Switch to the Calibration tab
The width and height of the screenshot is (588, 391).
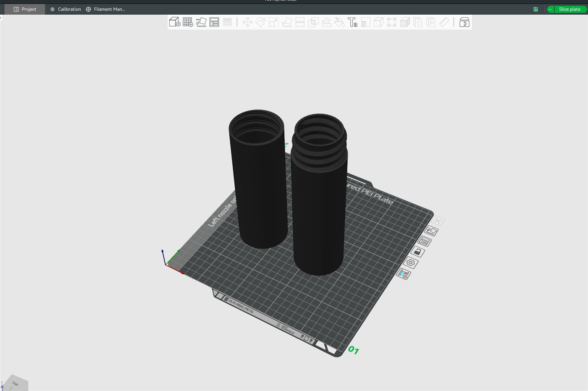pyautogui.click(x=66, y=9)
